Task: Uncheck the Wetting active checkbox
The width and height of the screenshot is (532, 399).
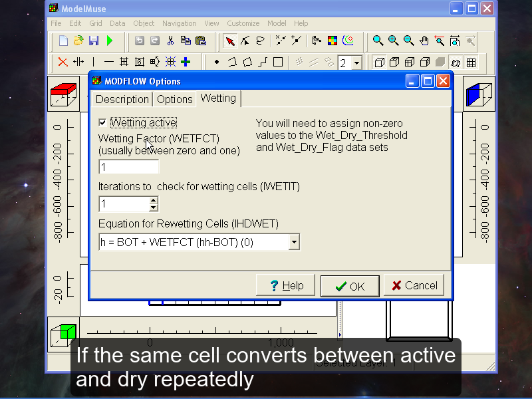Action: (102, 122)
